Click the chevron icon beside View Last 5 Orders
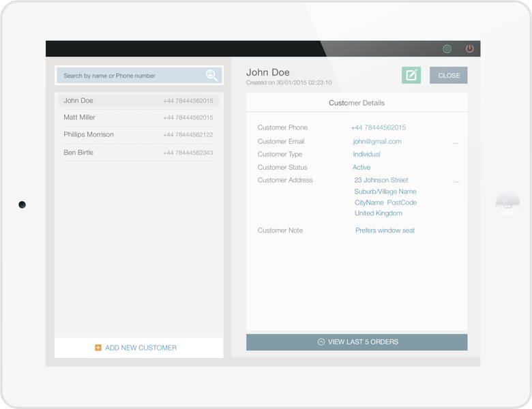 pos(321,342)
